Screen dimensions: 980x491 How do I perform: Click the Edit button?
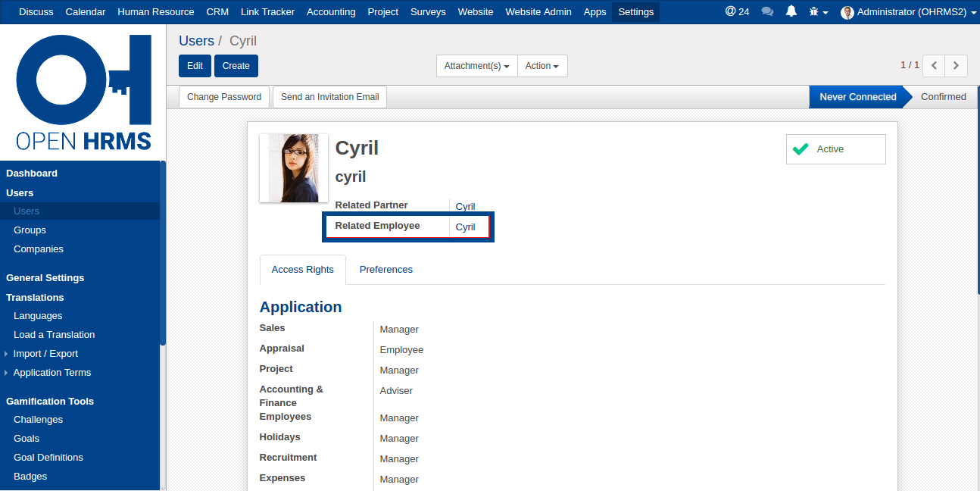[195, 66]
